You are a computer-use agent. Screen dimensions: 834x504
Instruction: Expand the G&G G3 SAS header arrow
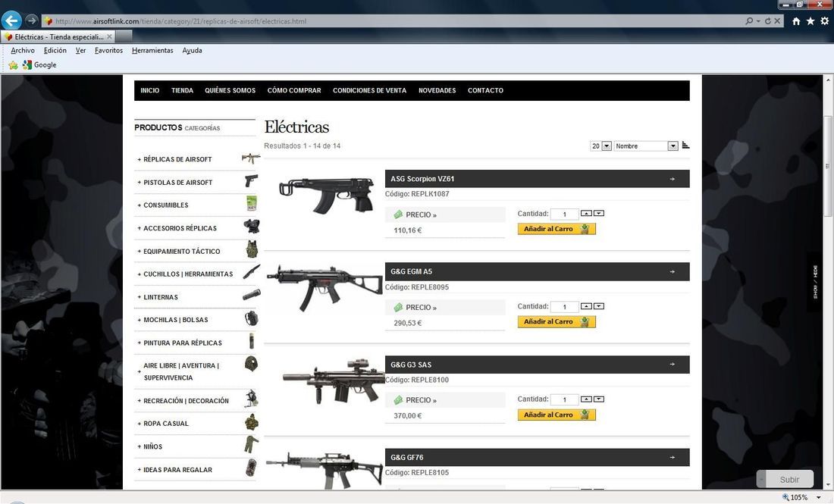click(673, 365)
